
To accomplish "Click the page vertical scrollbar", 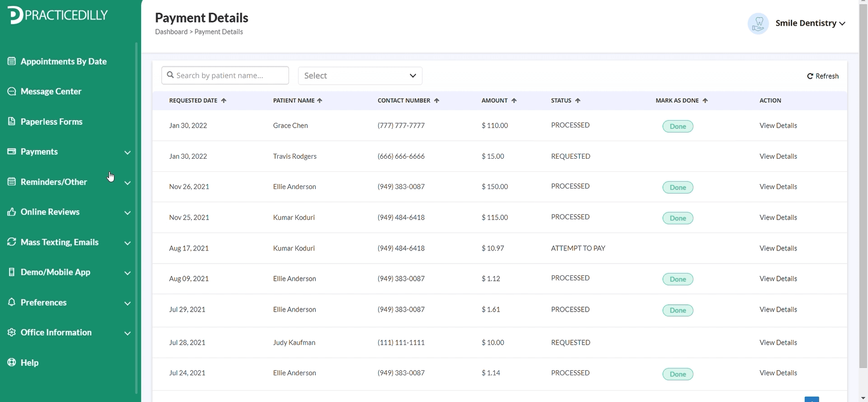I will (863, 185).
